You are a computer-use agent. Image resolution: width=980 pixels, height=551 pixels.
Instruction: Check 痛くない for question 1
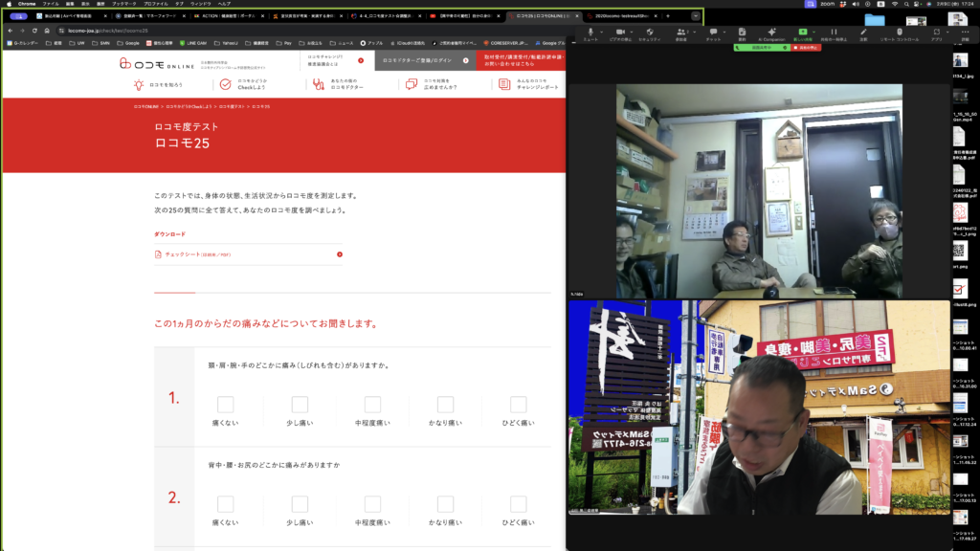pos(225,405)
